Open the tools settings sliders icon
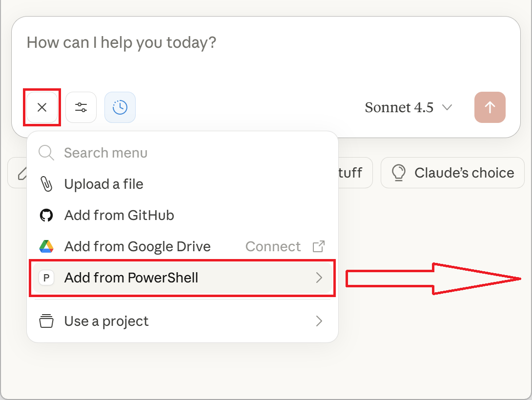 click(81, 107)
